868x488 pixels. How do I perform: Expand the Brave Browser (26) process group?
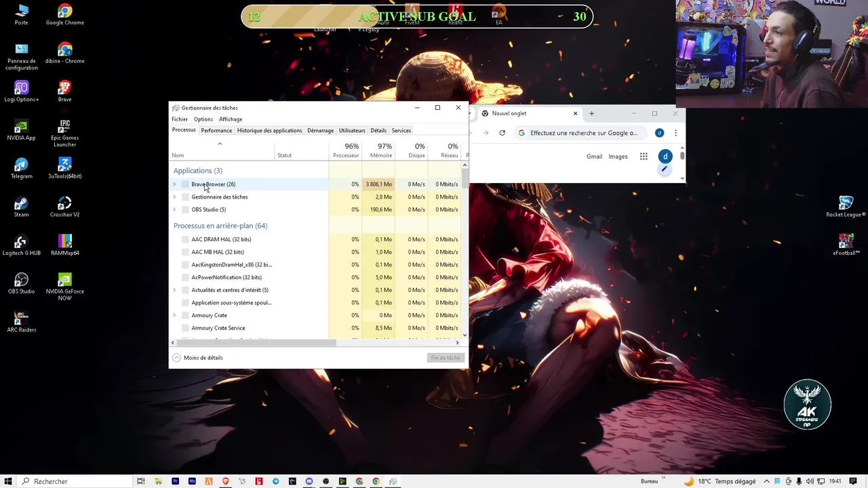(174, 184)
